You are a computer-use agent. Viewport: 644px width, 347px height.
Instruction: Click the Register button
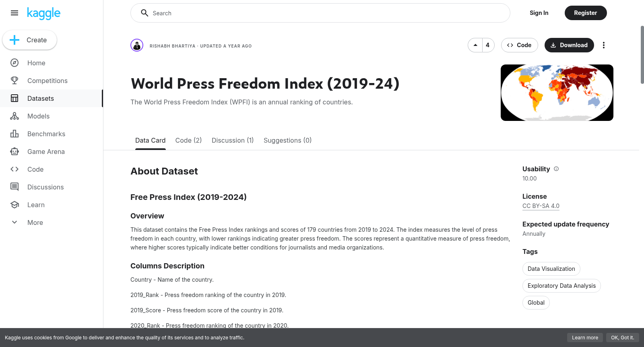tap(585, 13)
